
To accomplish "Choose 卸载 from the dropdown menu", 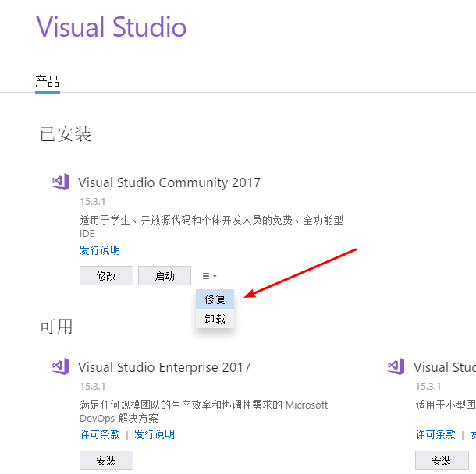I will 215,319.
